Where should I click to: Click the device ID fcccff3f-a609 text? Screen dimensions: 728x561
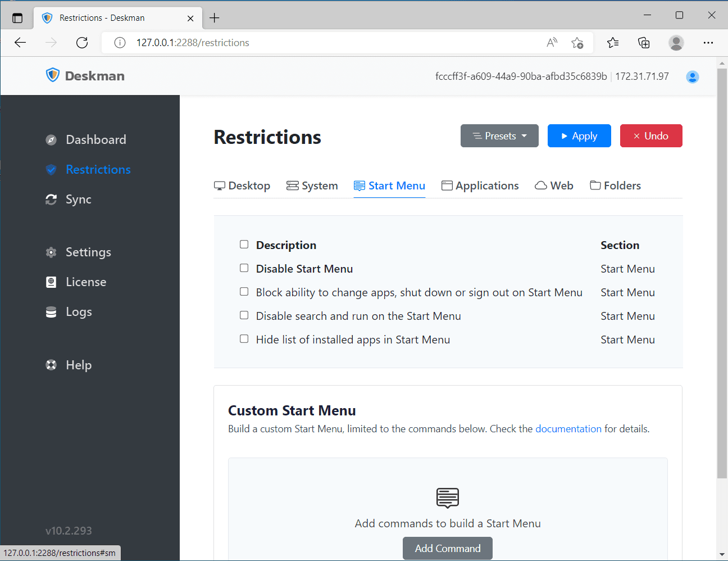click(x=521, y=76)
